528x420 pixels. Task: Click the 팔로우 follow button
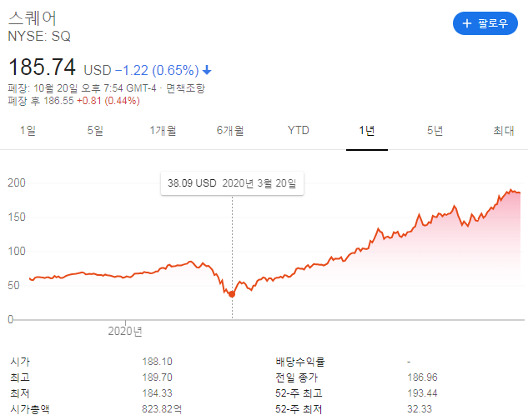485,23
